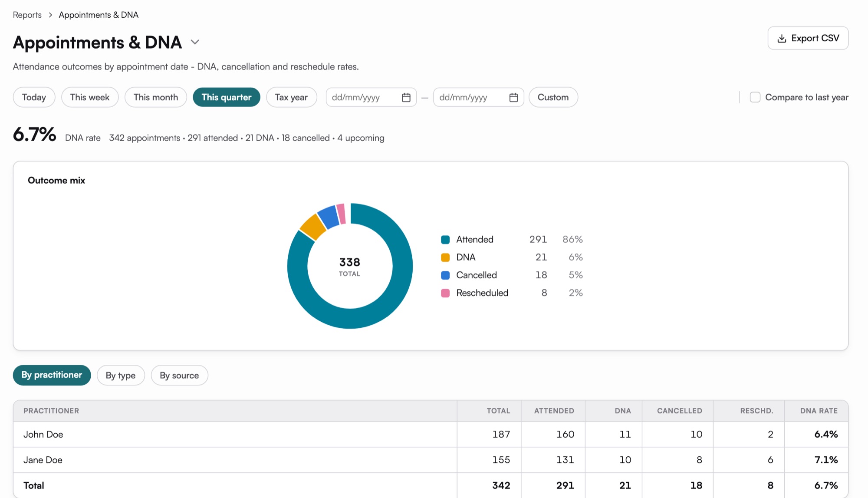The width and height of the screenshot is (868, 498).
Task: Select the This quarter filter
Action: [227, 97]
